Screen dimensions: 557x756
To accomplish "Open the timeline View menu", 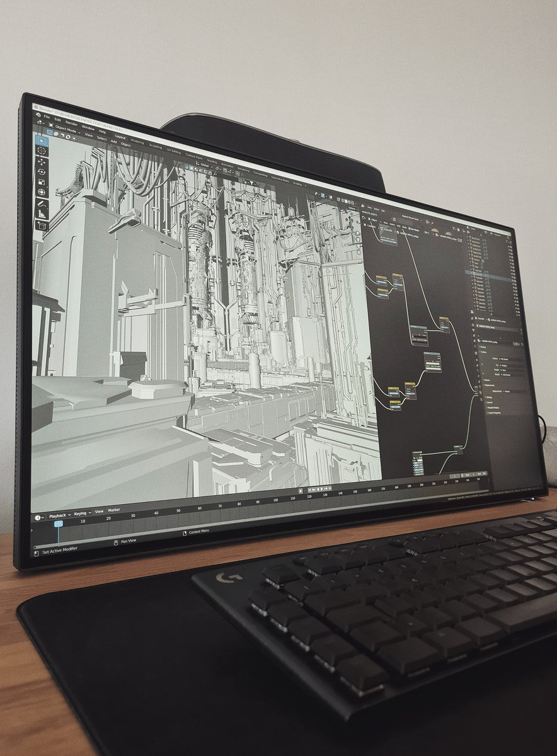I will [x=99, y=512].
